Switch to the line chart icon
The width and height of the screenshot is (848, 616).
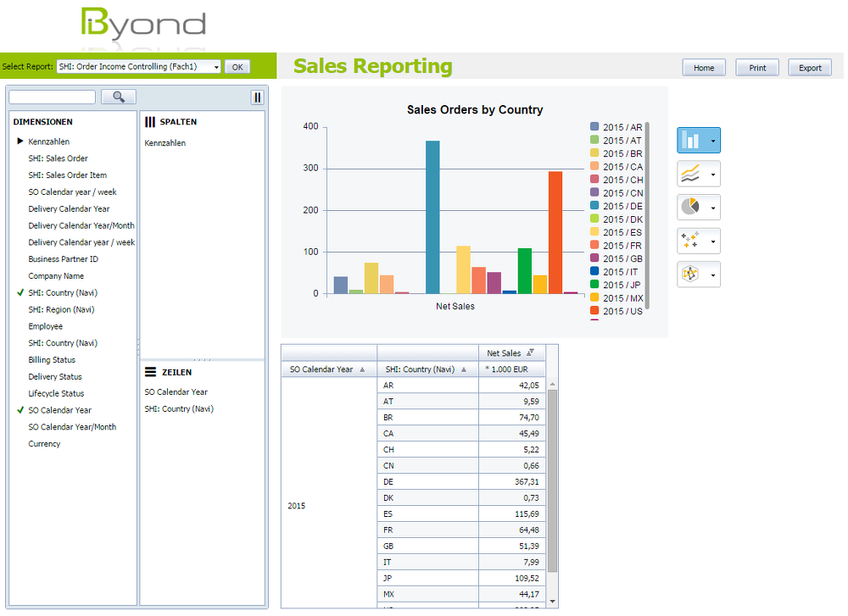(x=692, y=175)
